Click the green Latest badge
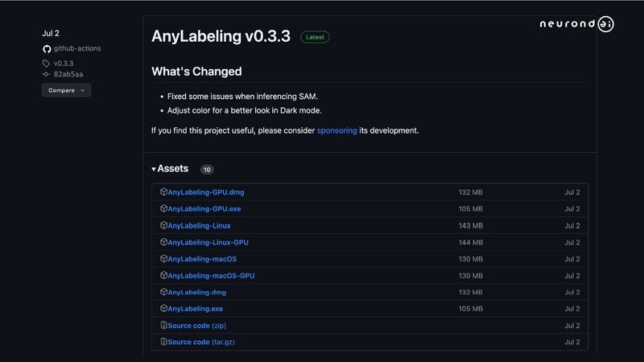The height and width of the screenshot is (362, 644). (315, 37)
